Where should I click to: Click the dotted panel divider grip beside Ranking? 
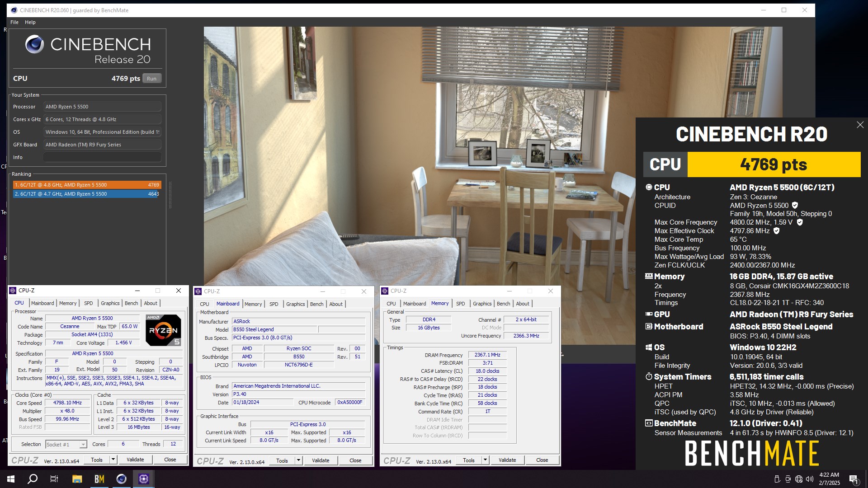click(170, 195)
